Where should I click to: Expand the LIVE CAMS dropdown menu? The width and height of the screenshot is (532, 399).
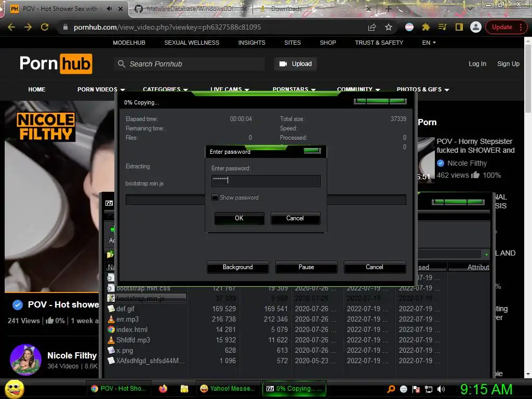point(230,89)
